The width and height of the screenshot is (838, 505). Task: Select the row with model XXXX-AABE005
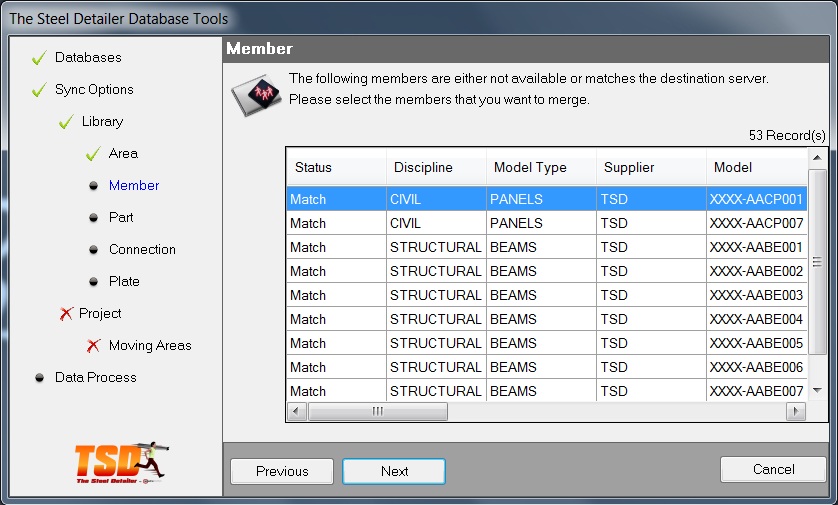coord(547,343)
